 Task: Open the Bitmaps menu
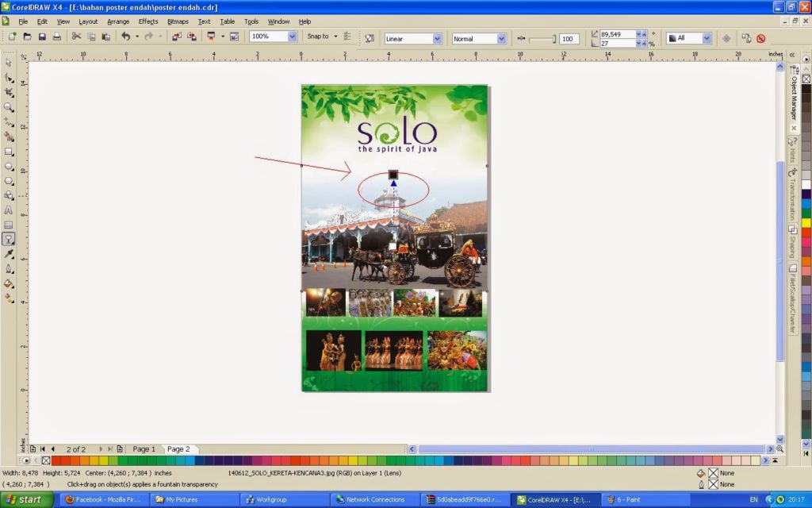pyautogui.click(x=178, y=21)
